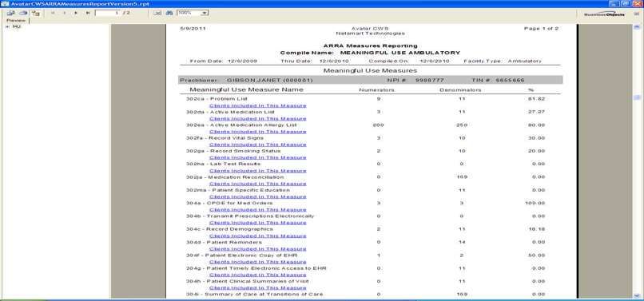Open Clients Included link under Problem List
This screenshot has height=301, width=644.
pyautogui.click(x=257, y=105)
